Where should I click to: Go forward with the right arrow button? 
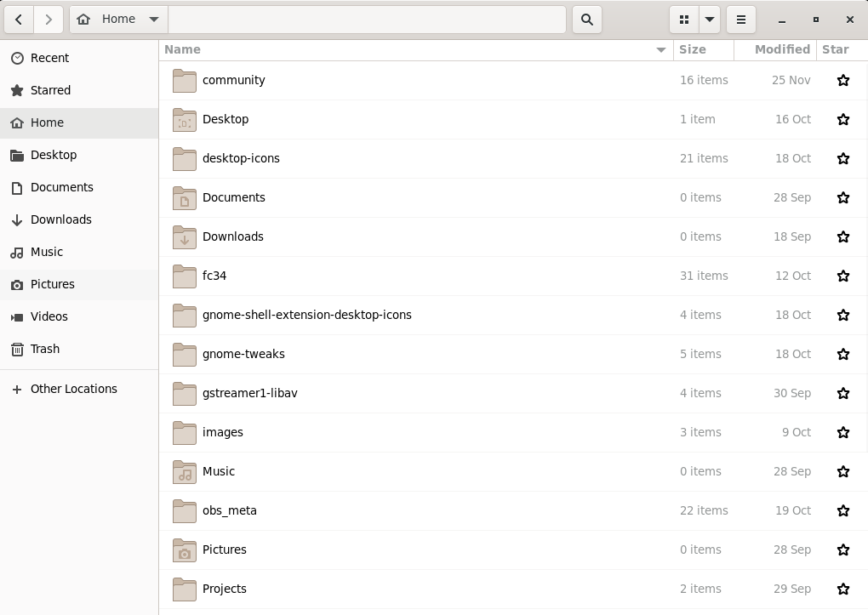click(x=49, y=20)
